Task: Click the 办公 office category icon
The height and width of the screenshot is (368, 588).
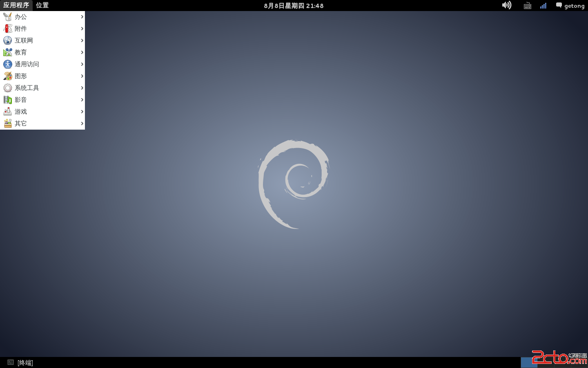Action: (x=7, y=17)
